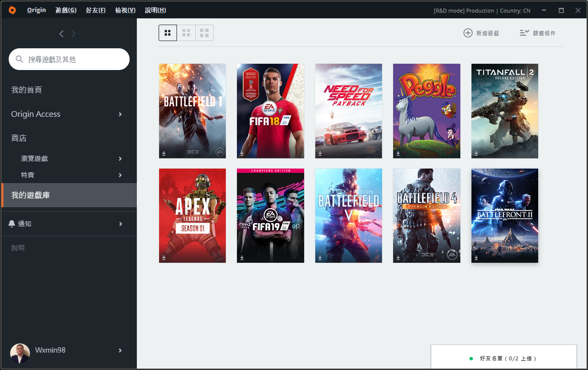Open the Battlefield 1 game tile
The width and height of the screenshot is (588, 370).
(192, 111)
